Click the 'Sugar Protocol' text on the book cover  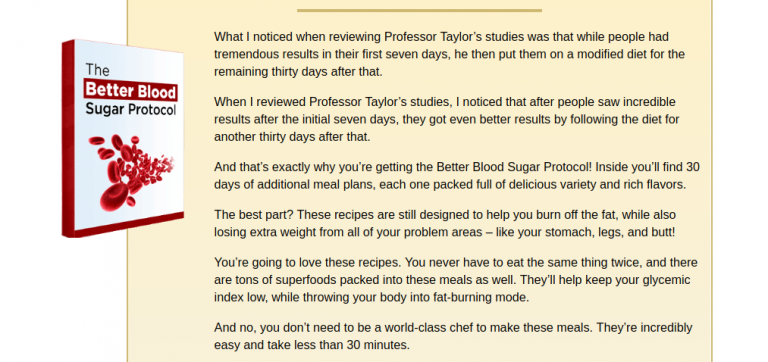tap(130, 109)
